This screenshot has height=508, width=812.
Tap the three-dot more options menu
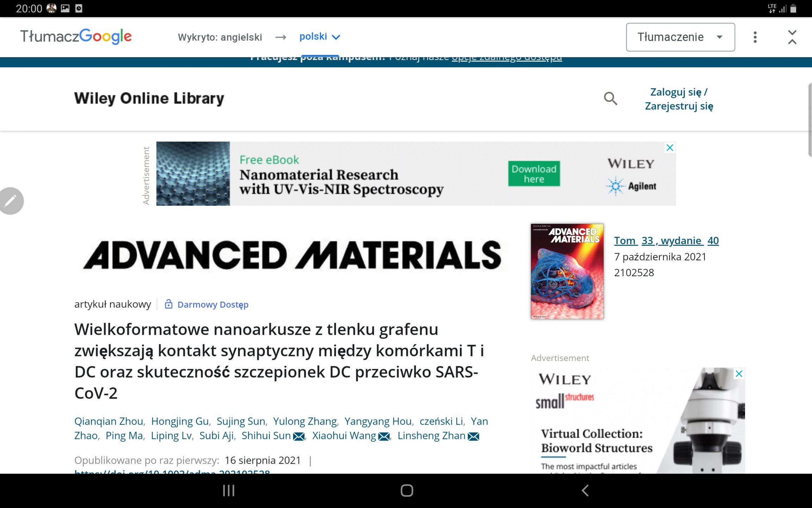(755, 37)
